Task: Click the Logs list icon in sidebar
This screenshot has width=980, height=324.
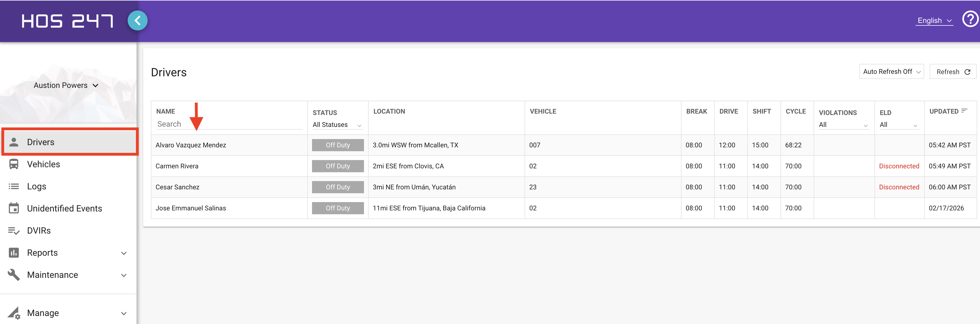Action: point(14,186)
